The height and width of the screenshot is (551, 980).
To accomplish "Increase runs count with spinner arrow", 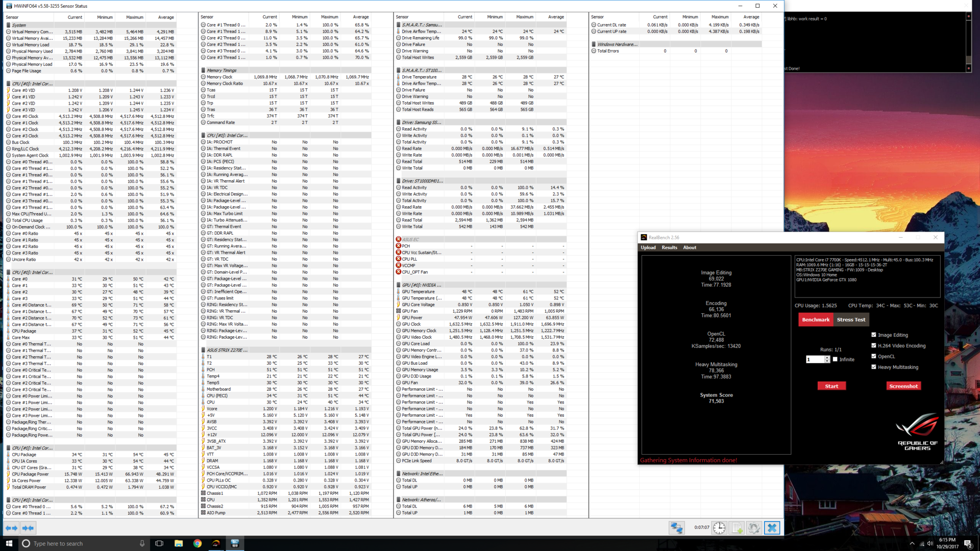I will (827, 358).
